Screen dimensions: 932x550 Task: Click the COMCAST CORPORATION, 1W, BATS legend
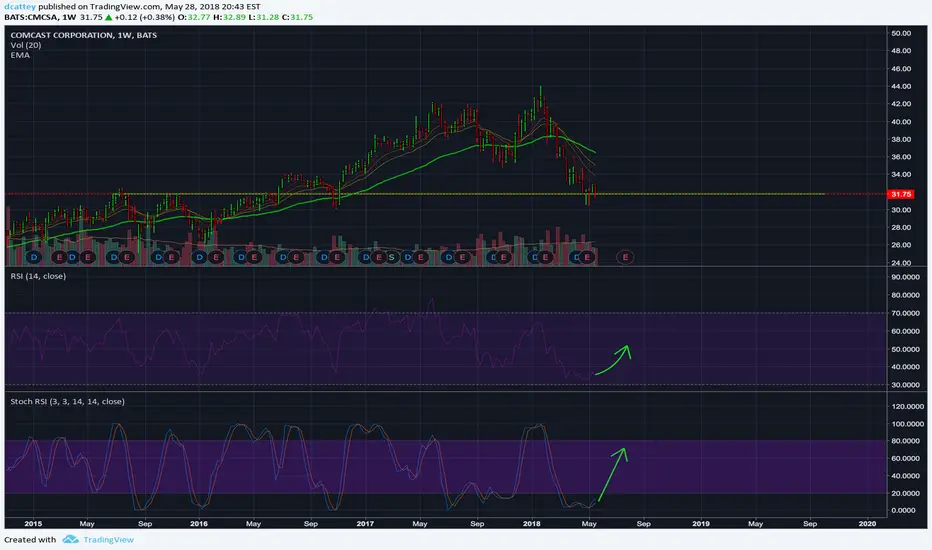pyautogui.click(x=84, y=35)
